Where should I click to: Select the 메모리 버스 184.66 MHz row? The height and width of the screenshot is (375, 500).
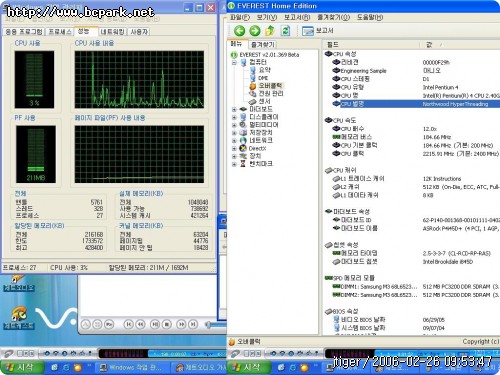pyautogui.click(x=415, y=137)
